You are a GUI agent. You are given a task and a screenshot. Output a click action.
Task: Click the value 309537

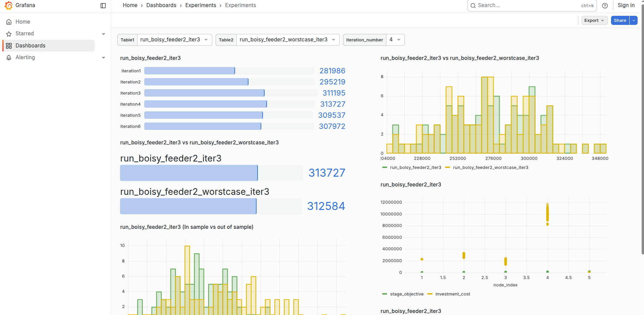point(332,115)
